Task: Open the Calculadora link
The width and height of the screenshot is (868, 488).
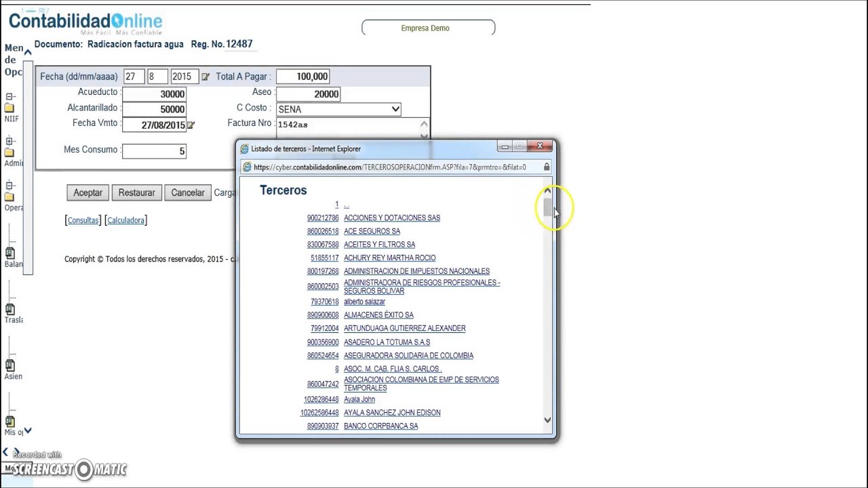Action: 125,220
